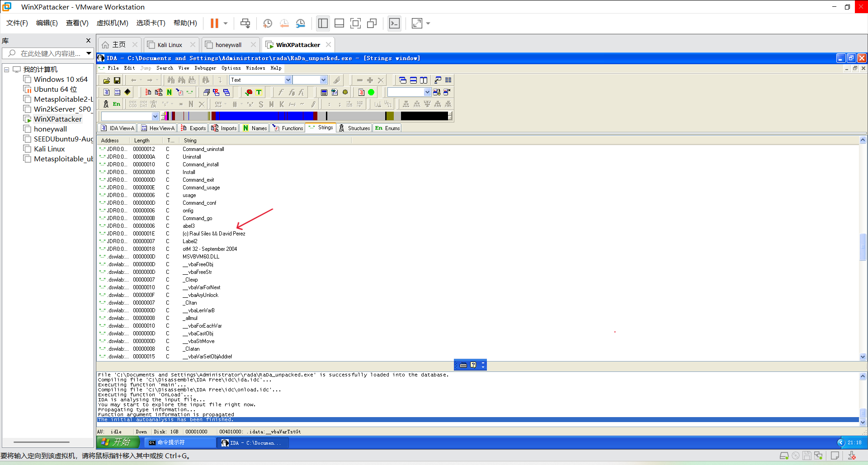
Task: Open the calculator icon in IDA toolbar
Action: pos(324,92)
